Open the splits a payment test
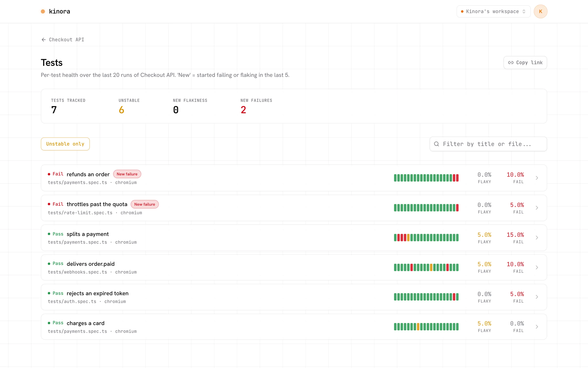Screen dimensions: 588x368 [294, 238]
